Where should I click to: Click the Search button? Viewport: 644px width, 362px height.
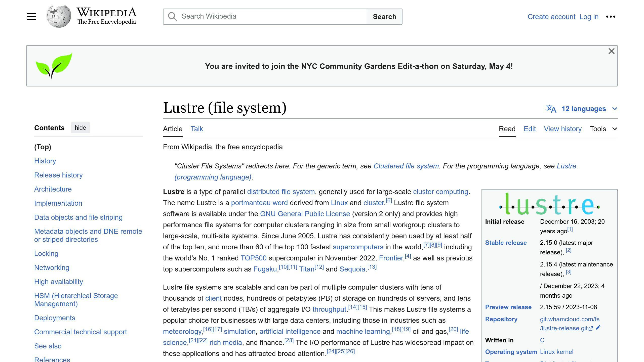(384, 17)
